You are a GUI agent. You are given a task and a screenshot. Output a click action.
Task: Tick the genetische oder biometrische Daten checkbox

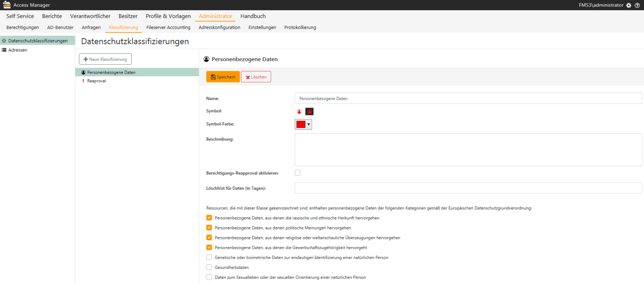click(209, 257)
